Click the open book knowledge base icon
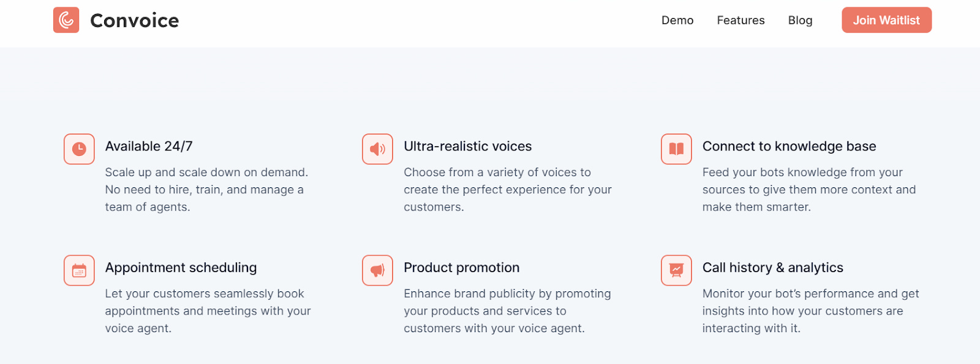Screen dimensions: 980x364 click(x=676, y=149)
